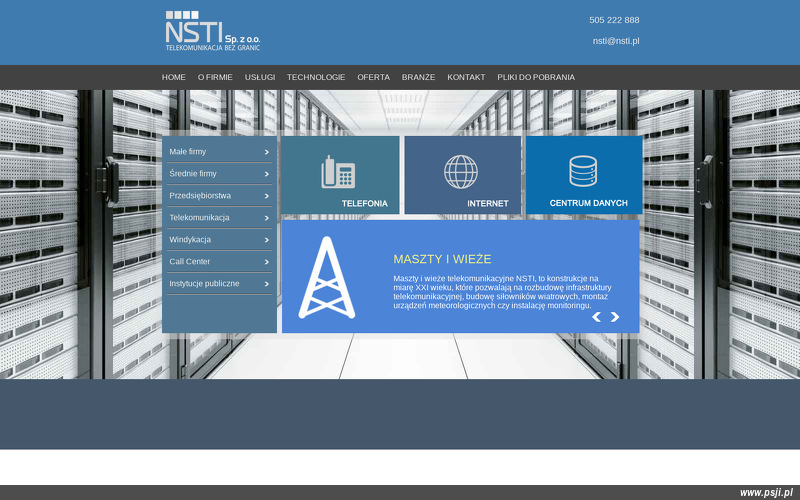Go to previous slide with left arrow

click(596, 317)
